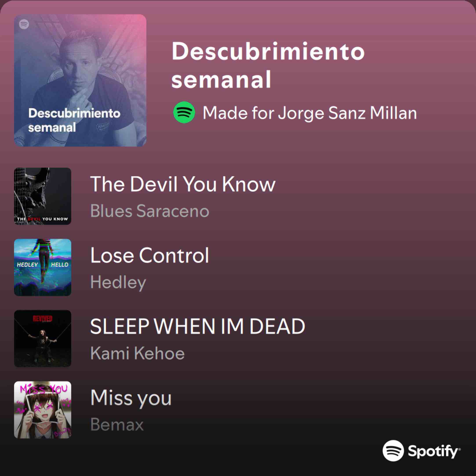The width and height of the screenshot is (476, 476).
Task: Open artist Hedley
Action: pos(118,282)
